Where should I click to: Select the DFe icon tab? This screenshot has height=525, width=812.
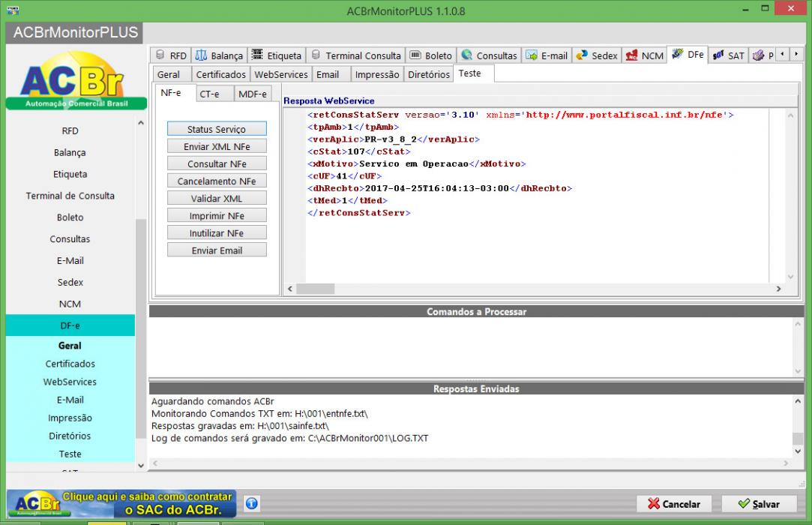coord(688,55)
